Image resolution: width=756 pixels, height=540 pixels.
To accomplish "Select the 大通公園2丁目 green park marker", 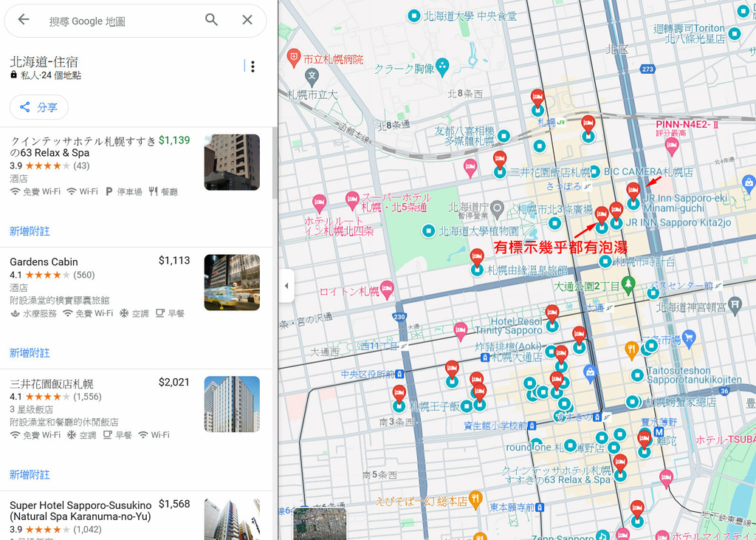I will point(628,285).
